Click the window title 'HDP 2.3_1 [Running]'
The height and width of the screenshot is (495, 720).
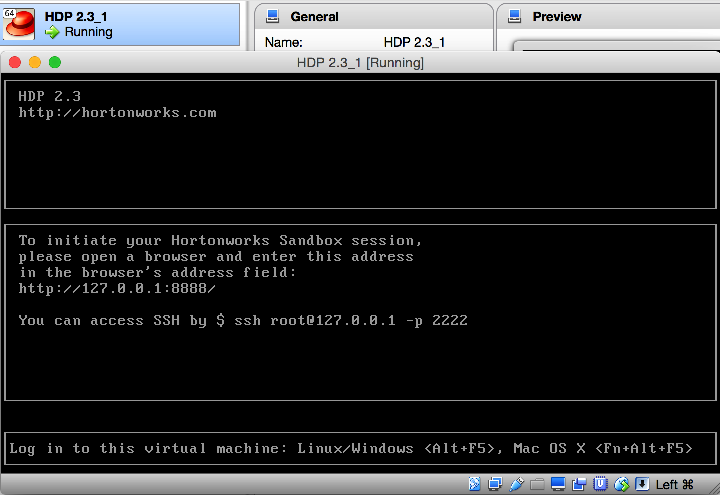360,62
